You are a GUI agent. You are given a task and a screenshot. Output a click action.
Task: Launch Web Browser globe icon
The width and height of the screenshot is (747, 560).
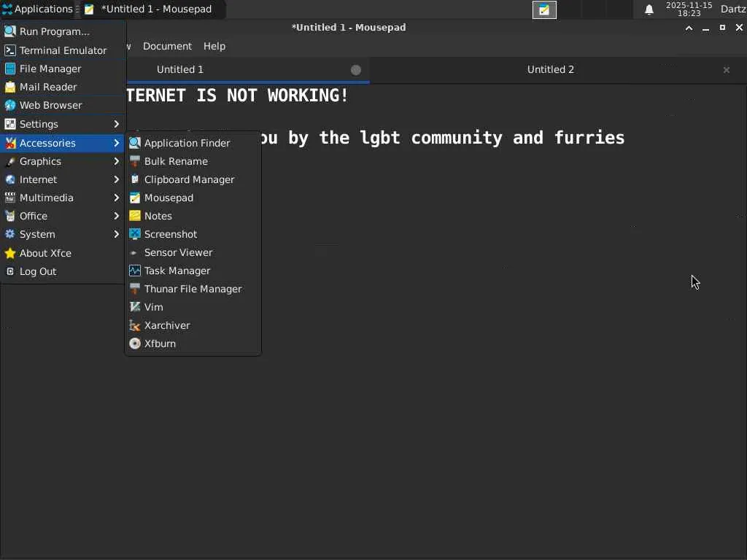tap(10, 105)
